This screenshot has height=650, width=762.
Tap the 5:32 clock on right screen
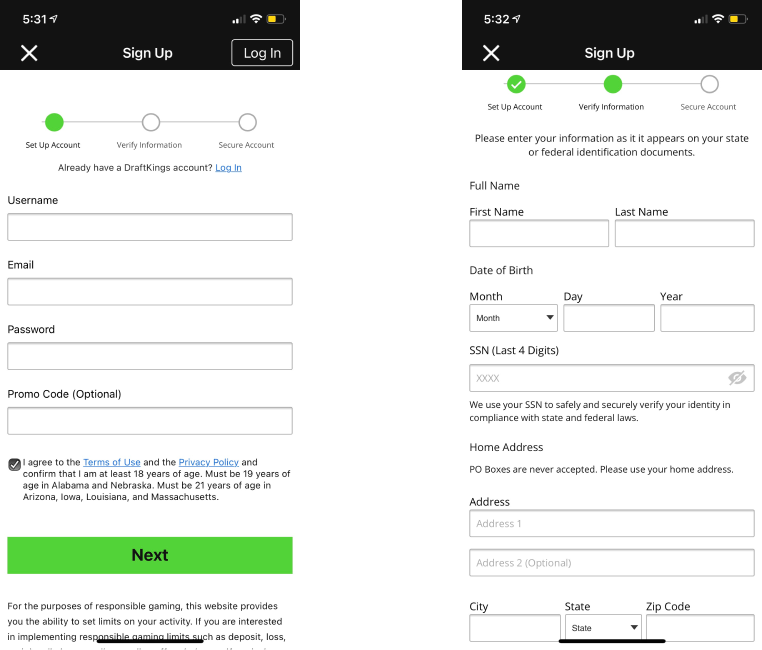pyautogui.click(x=496, y=19)
